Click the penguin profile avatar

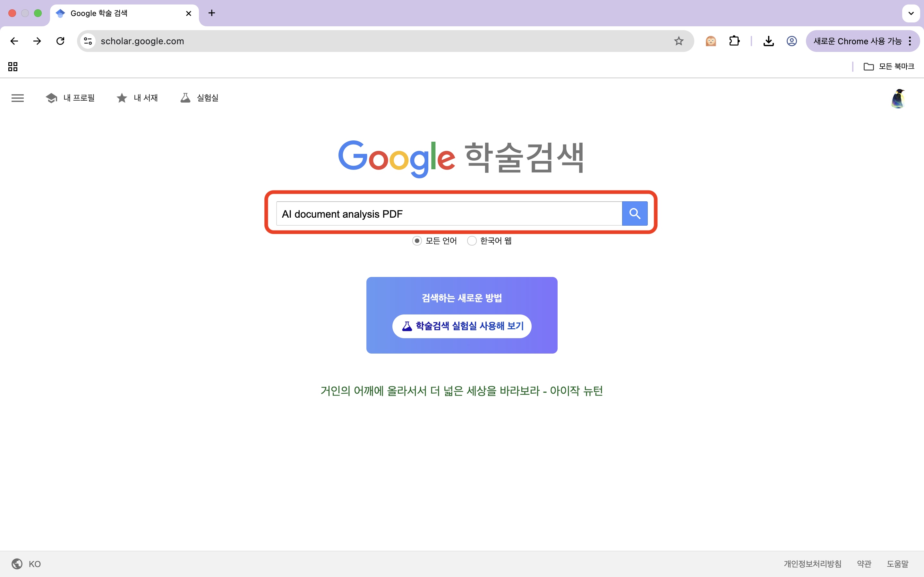pyautogui.click(x=898, y=98)
